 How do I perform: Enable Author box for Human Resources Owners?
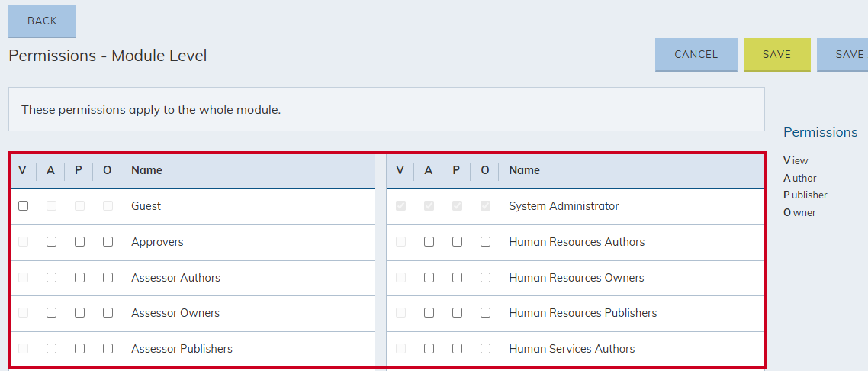pos(429,277)
